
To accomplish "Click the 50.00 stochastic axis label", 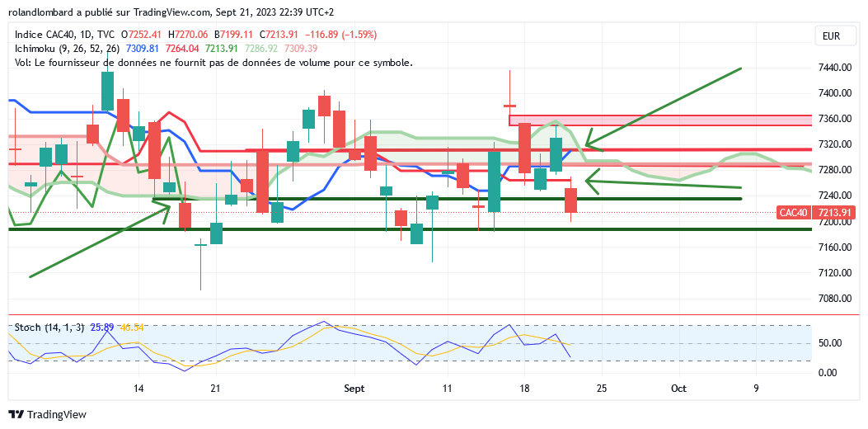I will (828, 343).
